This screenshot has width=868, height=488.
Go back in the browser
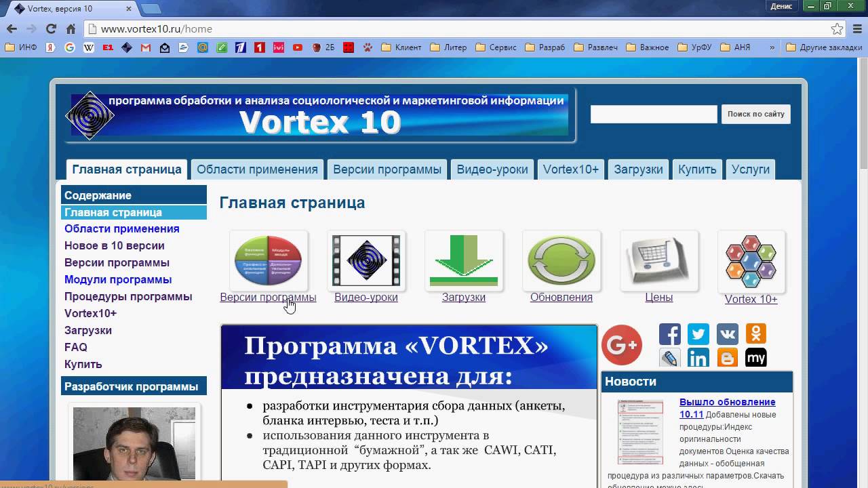click(x=12, y=28)
